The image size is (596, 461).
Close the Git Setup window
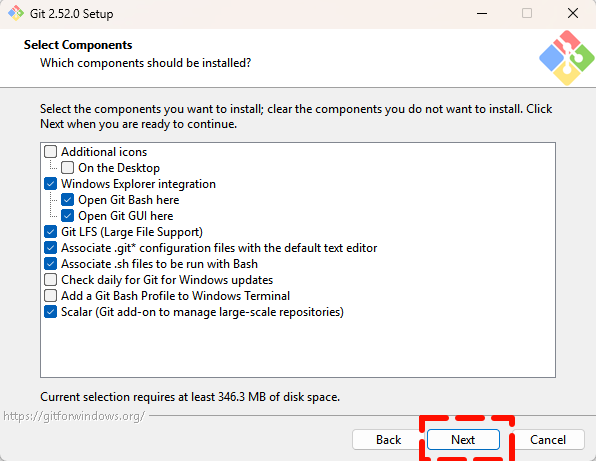click(x=572, y=14)
